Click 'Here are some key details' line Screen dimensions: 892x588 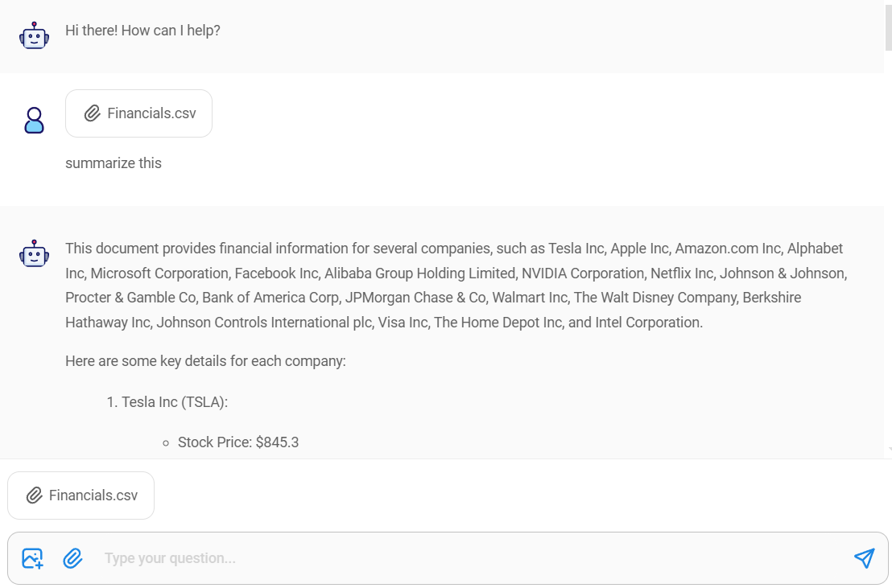(x=205, y=361)
